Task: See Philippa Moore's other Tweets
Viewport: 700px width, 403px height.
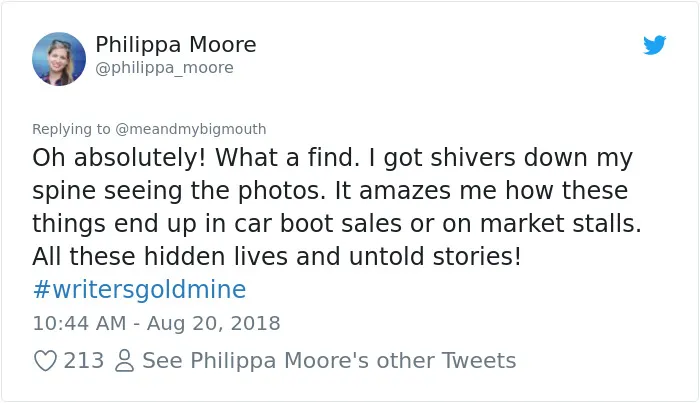Action: pos(329,361)
